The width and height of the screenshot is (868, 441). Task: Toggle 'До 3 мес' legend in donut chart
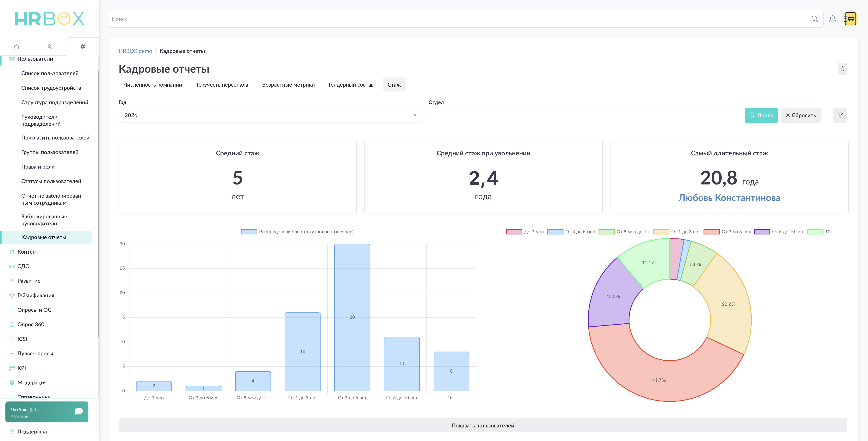[x=525, y=232]
